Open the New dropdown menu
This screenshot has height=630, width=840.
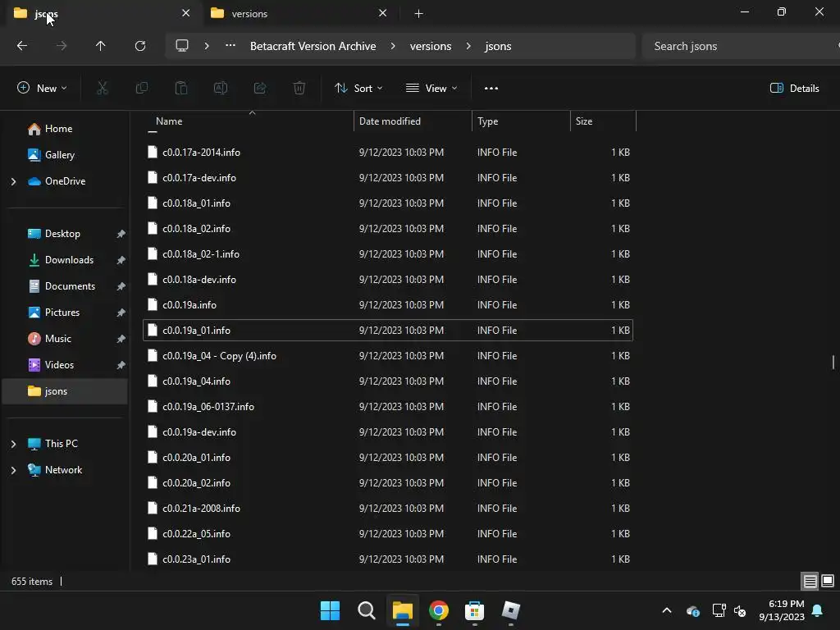pos(42,89)
